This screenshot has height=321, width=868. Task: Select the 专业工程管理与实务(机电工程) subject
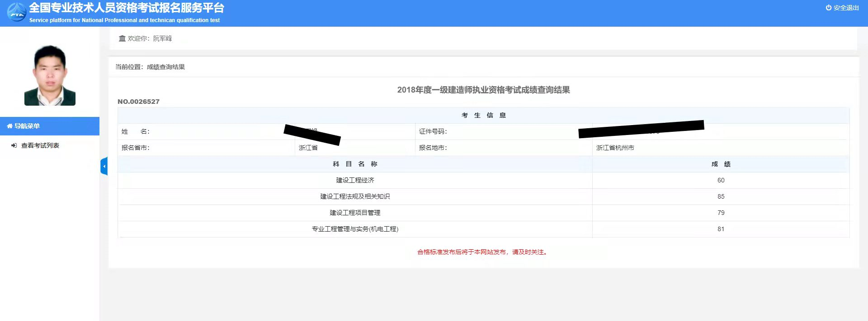coord(355,229)
